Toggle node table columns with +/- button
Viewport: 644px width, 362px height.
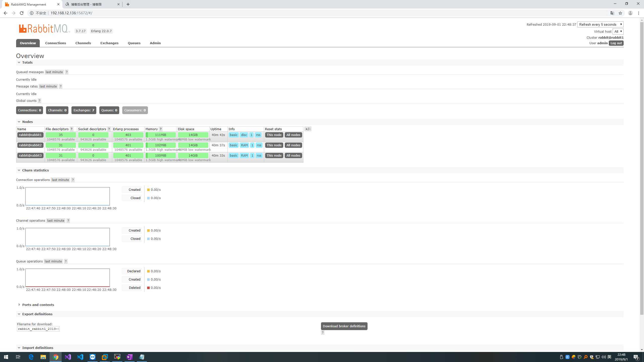tap(308, 129)
